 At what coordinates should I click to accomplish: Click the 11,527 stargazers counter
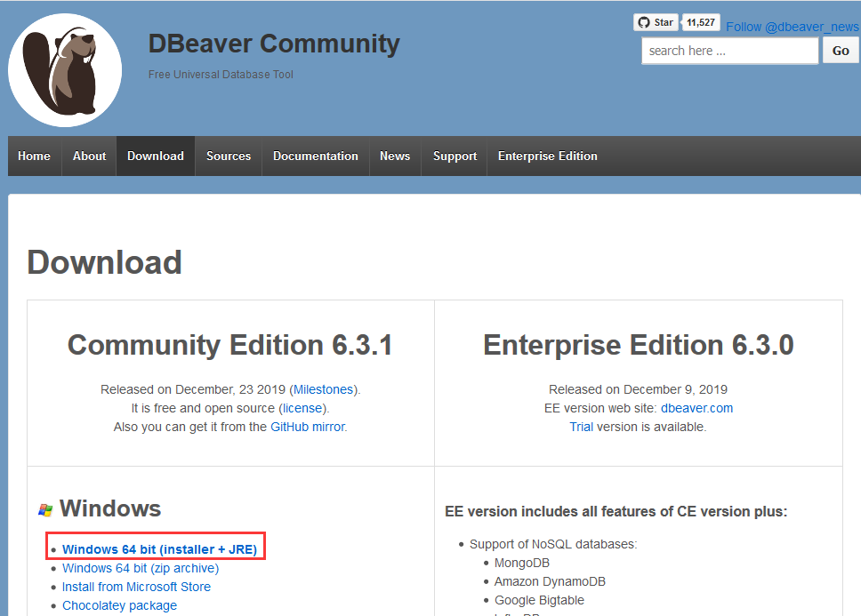point(700,21)
